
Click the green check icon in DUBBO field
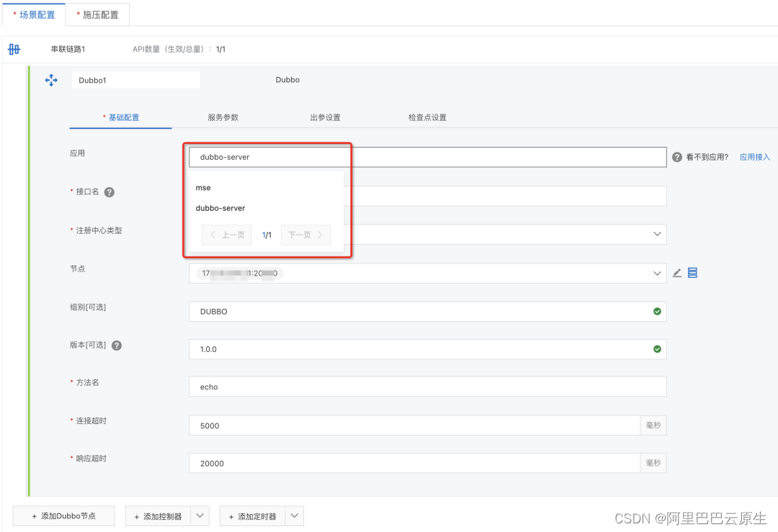pyautogui.click(x=657, y=312)
